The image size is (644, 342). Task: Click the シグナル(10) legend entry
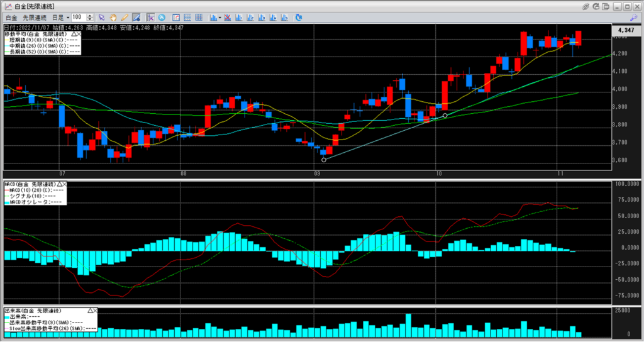pos(30,196)
